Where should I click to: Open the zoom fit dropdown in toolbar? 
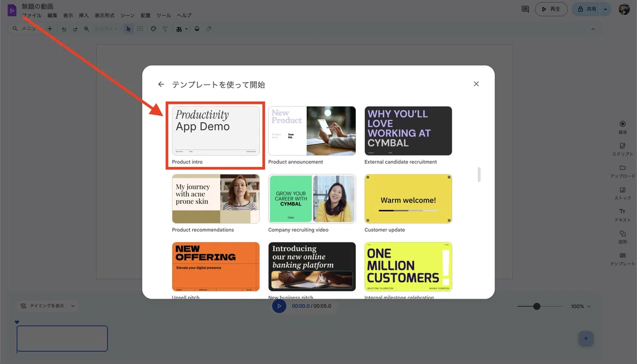click(106, 29)
